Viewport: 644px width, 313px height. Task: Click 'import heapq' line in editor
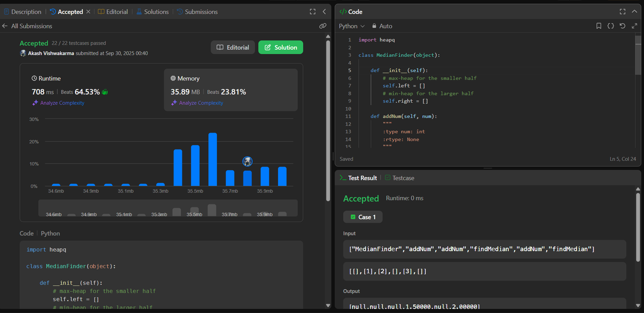coord(377,40)
